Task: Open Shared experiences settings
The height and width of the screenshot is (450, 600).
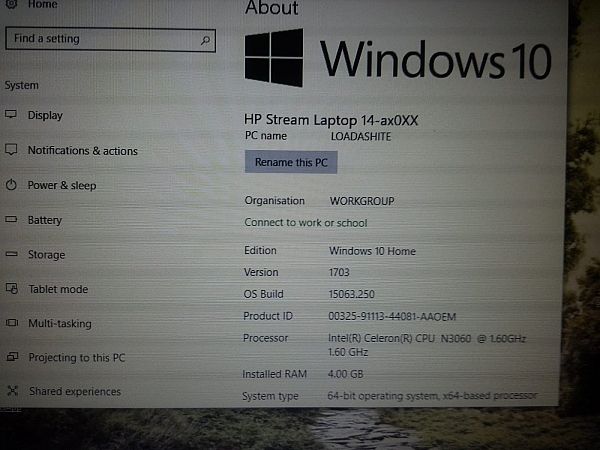Action: (75, 391)
